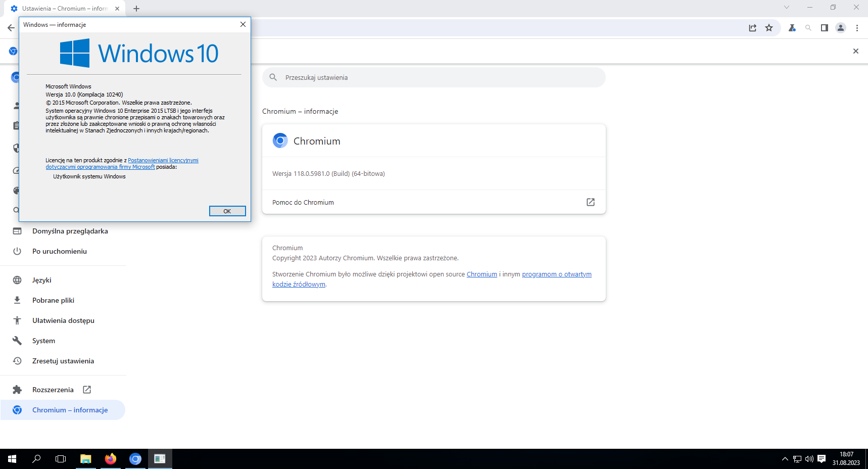Close the Windows — informacje dialog
Screen dimensions: 868x469
coord(243,24)
